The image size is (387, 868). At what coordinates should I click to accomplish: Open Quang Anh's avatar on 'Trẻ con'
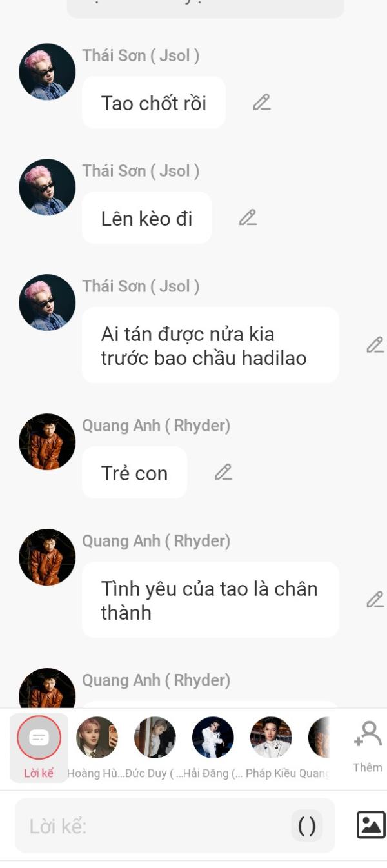pos(47,442)
